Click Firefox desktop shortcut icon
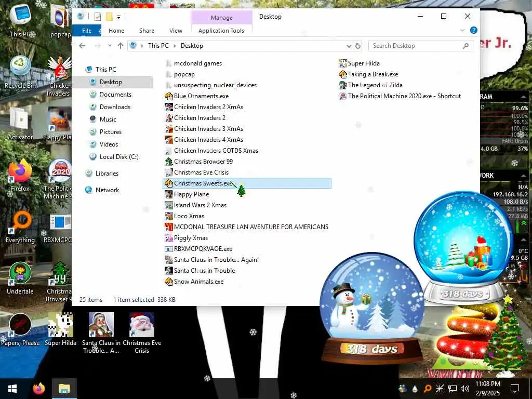 [20, 170]
